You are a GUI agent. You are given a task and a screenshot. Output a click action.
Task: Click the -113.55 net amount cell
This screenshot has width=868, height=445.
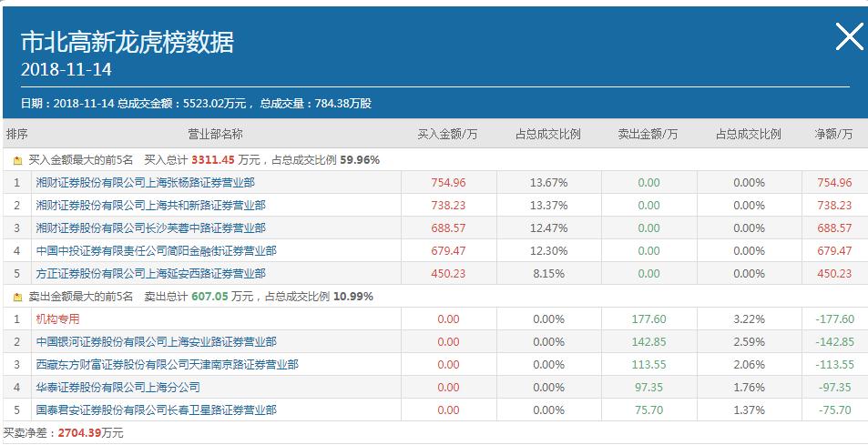click(x=835, y=364)
